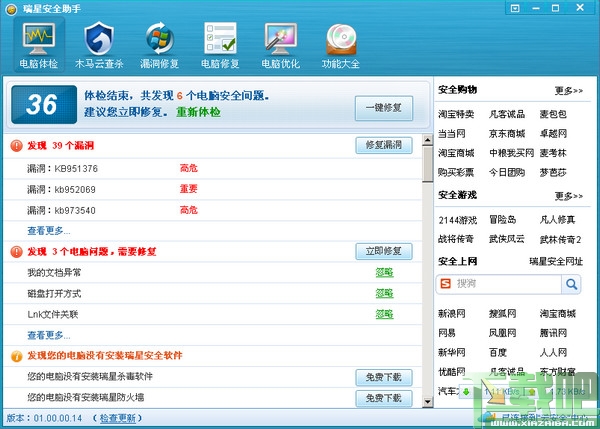Click 忽略 for Lnk文件关联
Screen dimensions: 600x429
coord(385,315)
